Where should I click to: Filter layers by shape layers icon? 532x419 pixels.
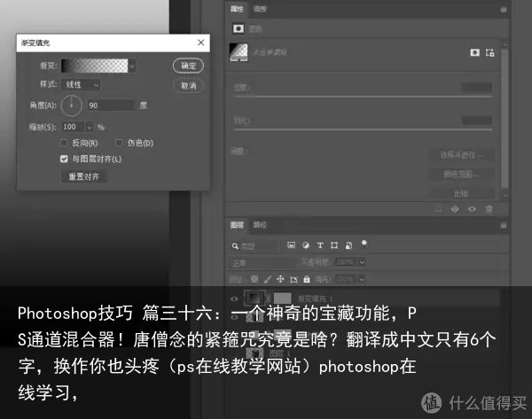(334, 245)
